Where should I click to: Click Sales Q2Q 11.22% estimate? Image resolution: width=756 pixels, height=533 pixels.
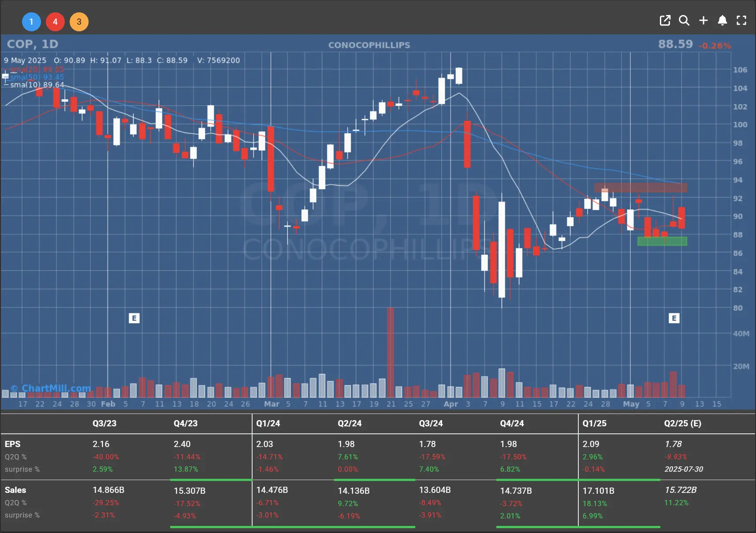click(x=676, y=503)
